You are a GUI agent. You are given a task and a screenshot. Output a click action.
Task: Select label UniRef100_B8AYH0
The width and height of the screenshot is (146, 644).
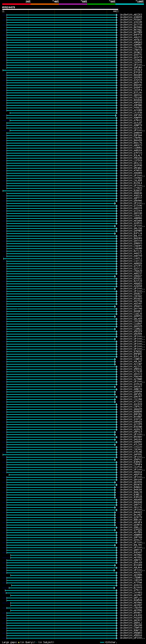pyautogui.click(x=131, y=85)
